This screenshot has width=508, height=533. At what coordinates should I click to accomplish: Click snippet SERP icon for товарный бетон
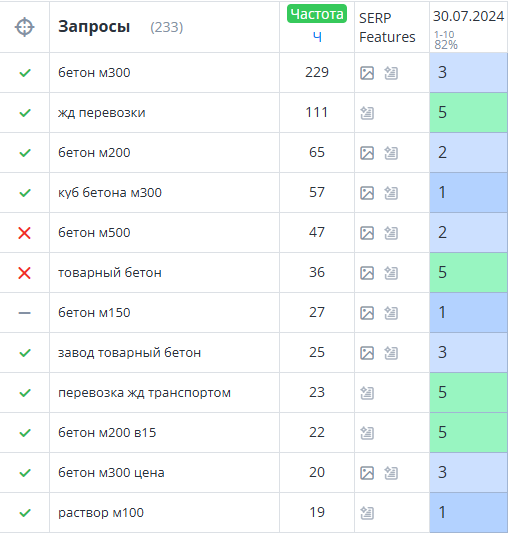(391, 273)
